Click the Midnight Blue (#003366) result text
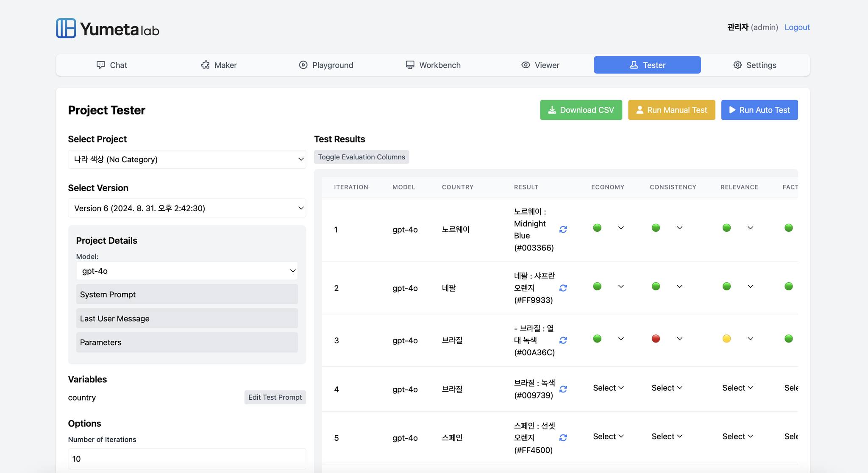Viewport: 868px width, 473px height. (534, 236)
